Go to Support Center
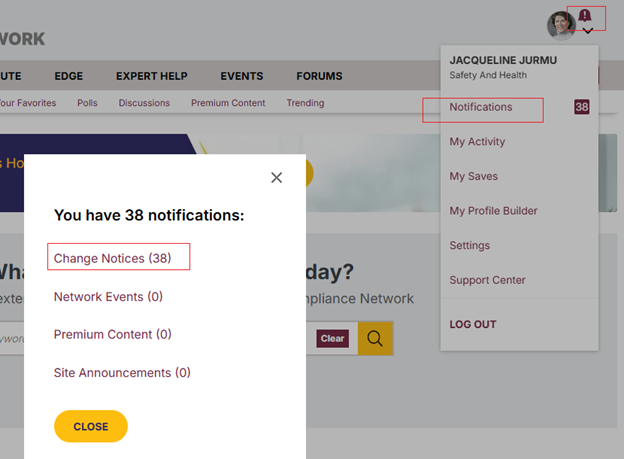 (487, 280)
